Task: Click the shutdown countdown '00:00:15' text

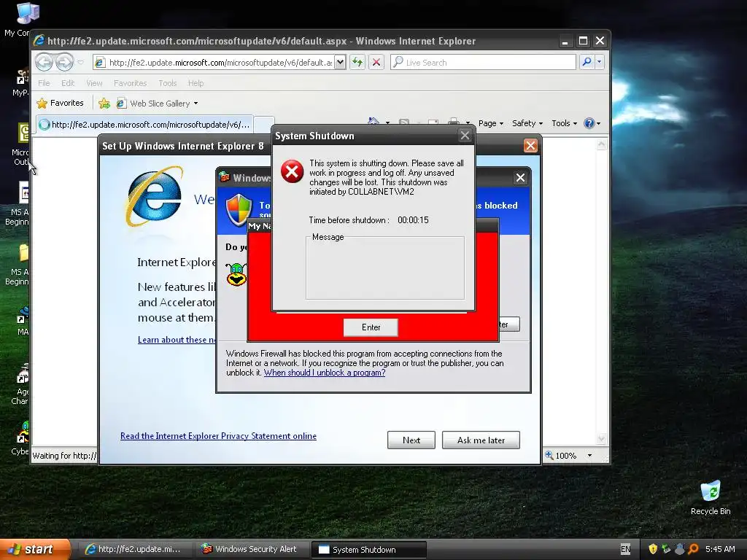Action: 413,220
